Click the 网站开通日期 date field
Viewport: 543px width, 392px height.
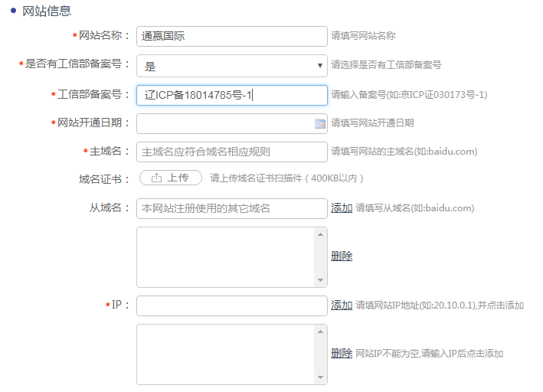(x=225, y=123)
